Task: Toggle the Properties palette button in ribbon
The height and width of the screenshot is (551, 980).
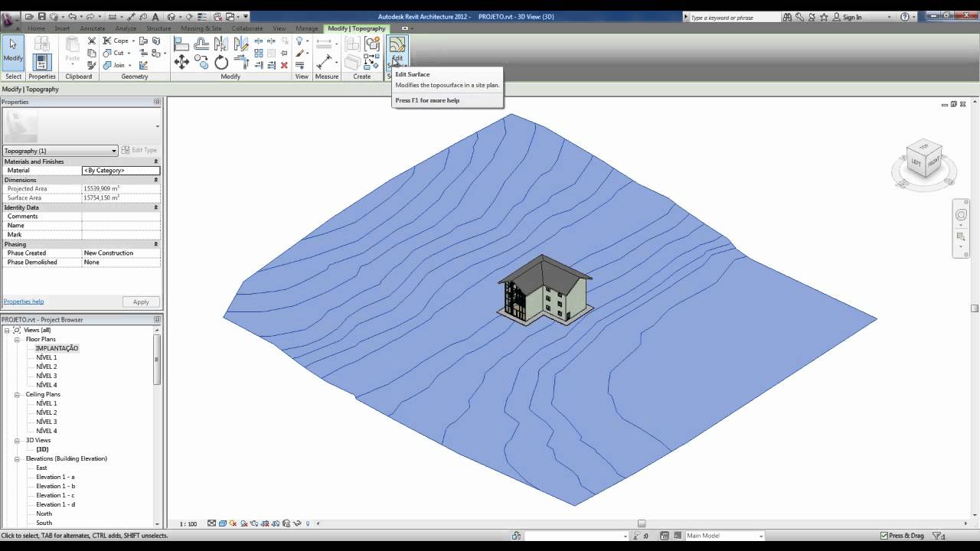Action: pos(42,62)
